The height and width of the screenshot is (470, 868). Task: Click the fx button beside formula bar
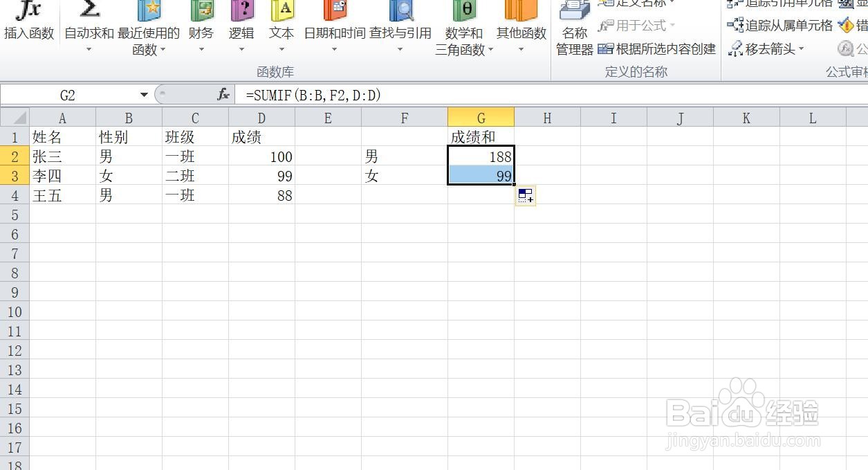click(223, 95)
